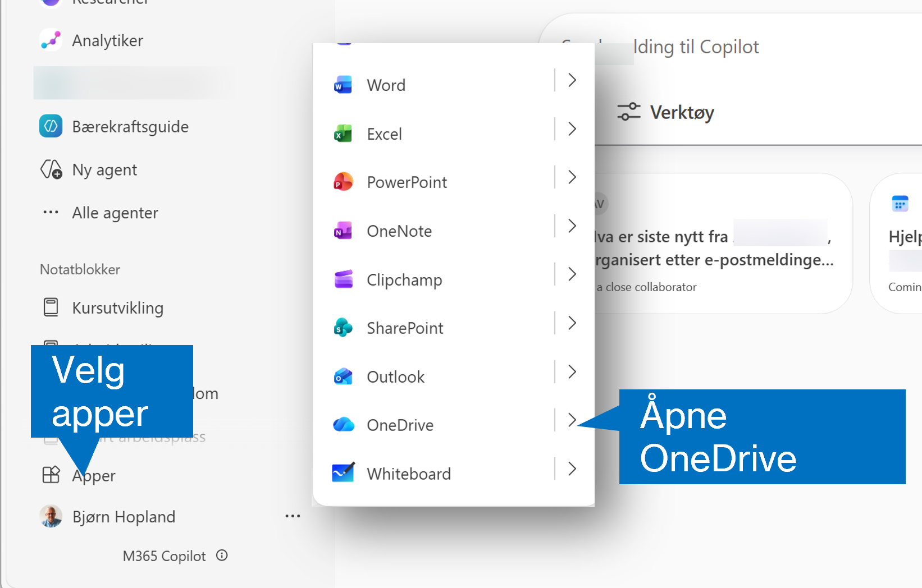The image size is (922, 588).
Task: Expand the Excel submenu chevron
Action: [x=572, y=129]
